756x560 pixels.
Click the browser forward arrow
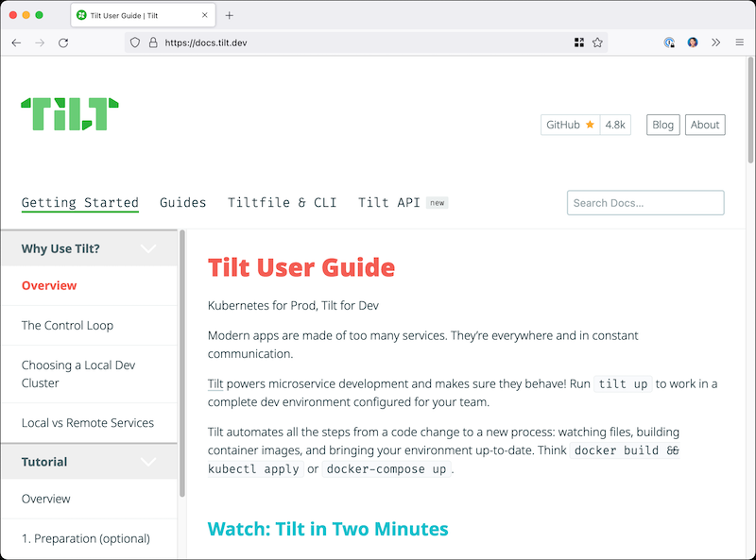point(40,42)
